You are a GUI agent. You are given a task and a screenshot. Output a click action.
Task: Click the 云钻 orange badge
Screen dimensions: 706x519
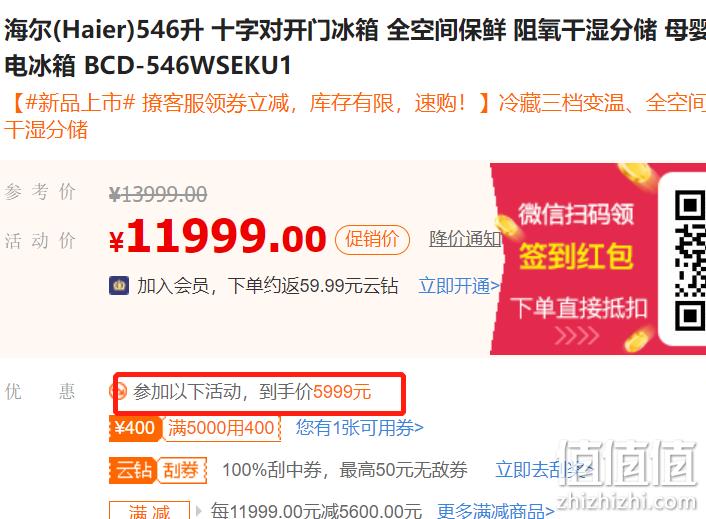tap(132, 470)
